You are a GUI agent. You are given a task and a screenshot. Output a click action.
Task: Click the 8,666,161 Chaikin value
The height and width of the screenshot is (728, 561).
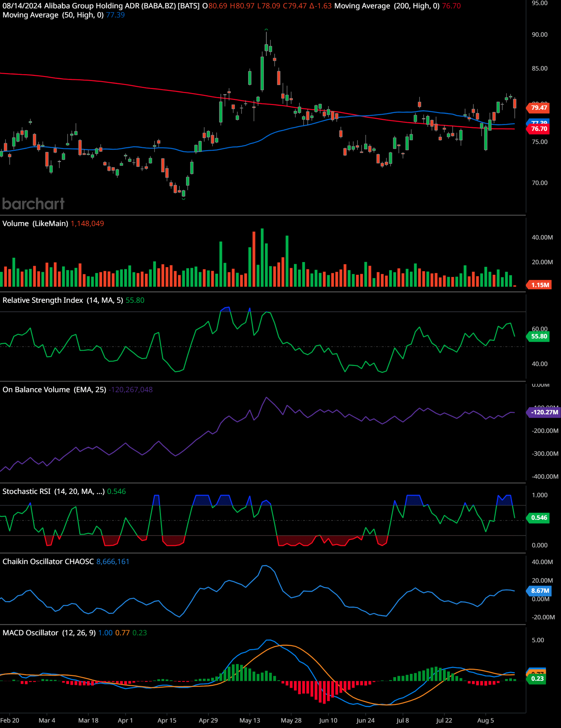pos(113,562)
